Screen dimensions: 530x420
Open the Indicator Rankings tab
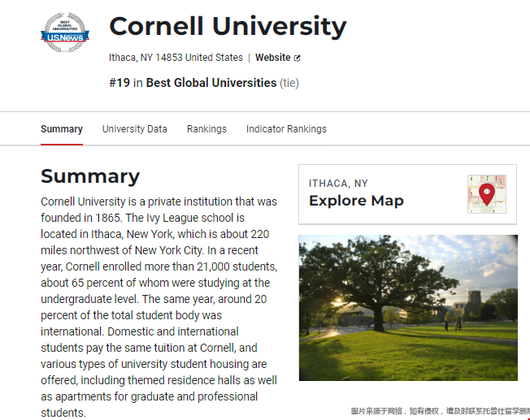tap(286, 129)
